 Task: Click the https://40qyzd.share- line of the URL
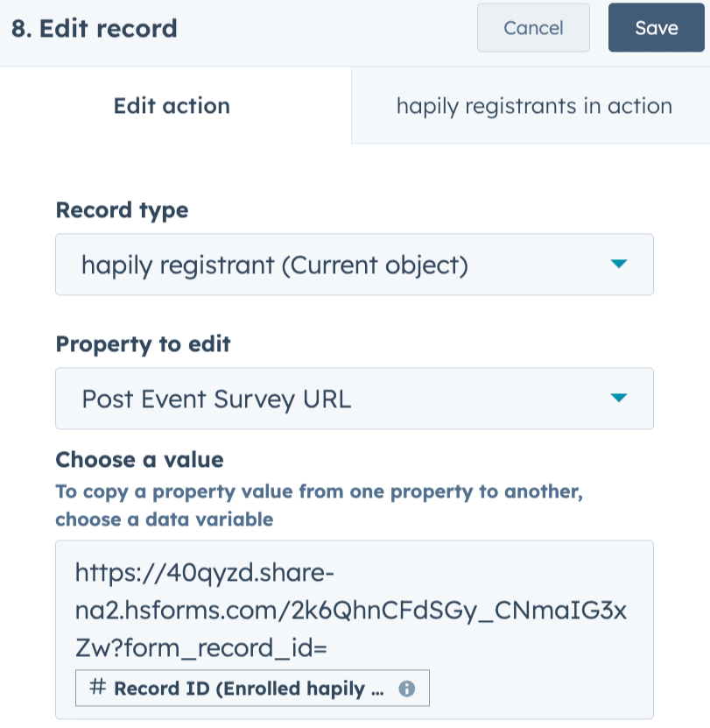(x=205, y=574)
